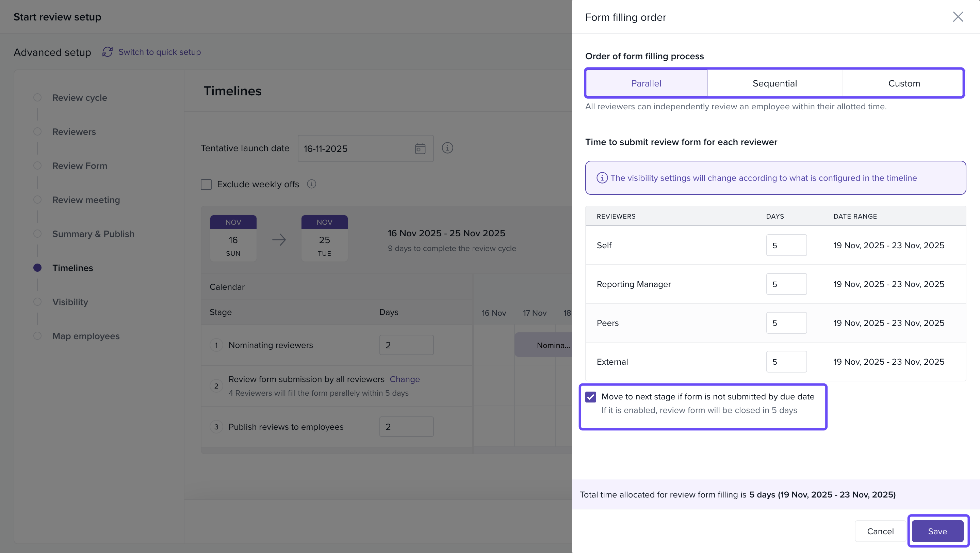Toggle Exclude weekly offs checkbox
This screenshot has height=553, width=980.
click(x=206, y=185)
